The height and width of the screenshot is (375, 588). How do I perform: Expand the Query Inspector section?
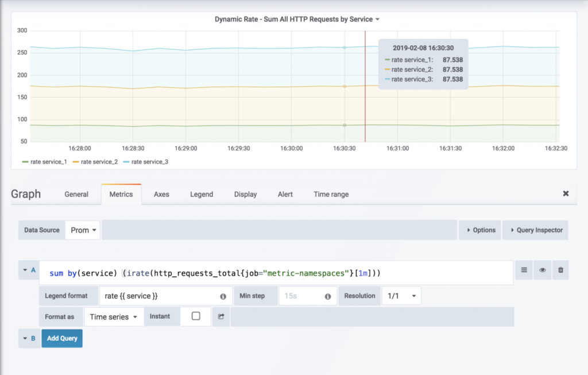535,230
